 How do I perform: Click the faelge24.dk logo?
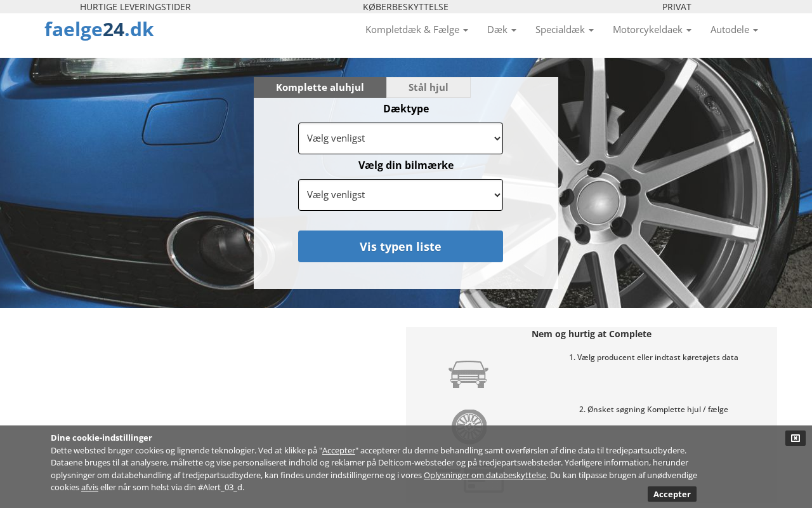point(99,30)
